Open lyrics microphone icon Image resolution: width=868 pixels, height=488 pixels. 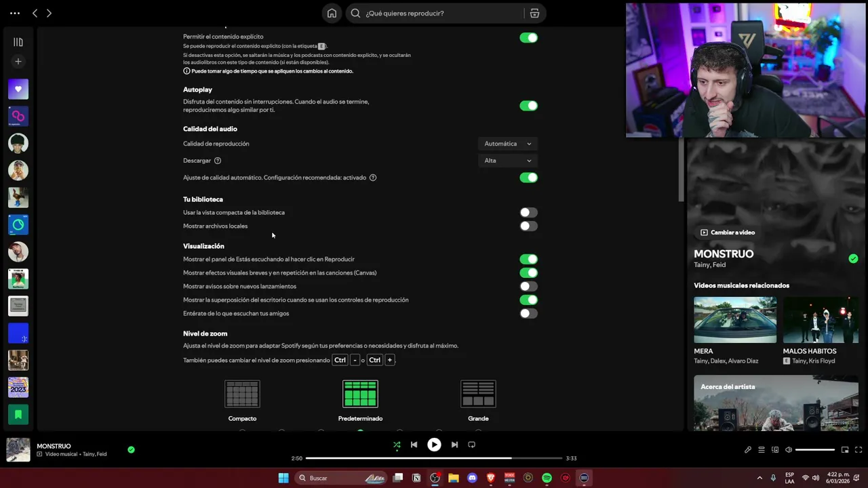pyautogui.click(x=748, y=449)
